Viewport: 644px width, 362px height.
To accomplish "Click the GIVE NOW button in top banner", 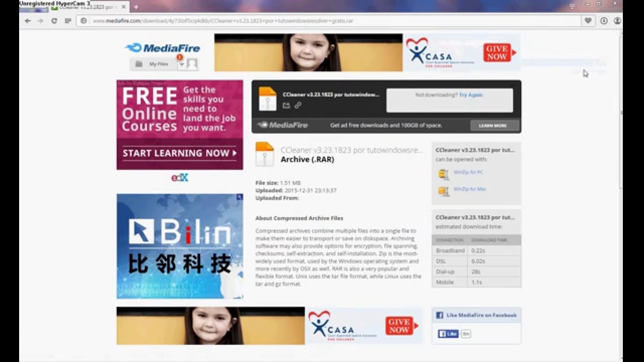I will tap(497, 52).
